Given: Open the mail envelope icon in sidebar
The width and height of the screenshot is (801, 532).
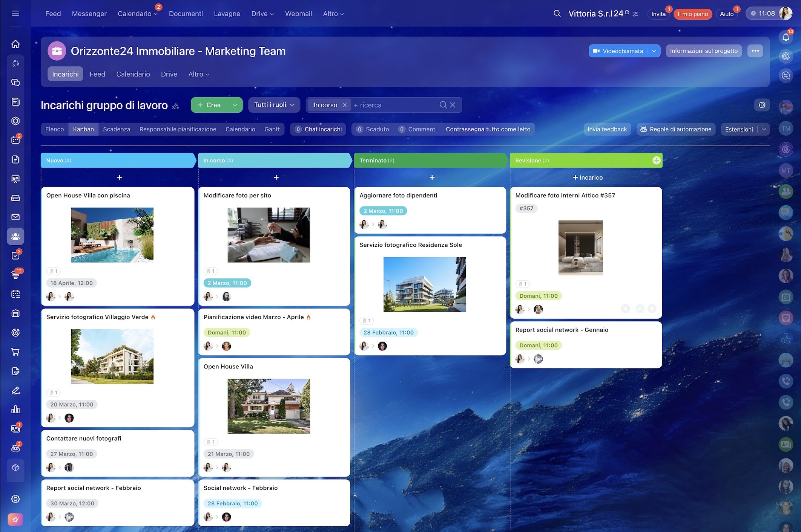Looking at the screenshot, I should [x=15, y=217].
